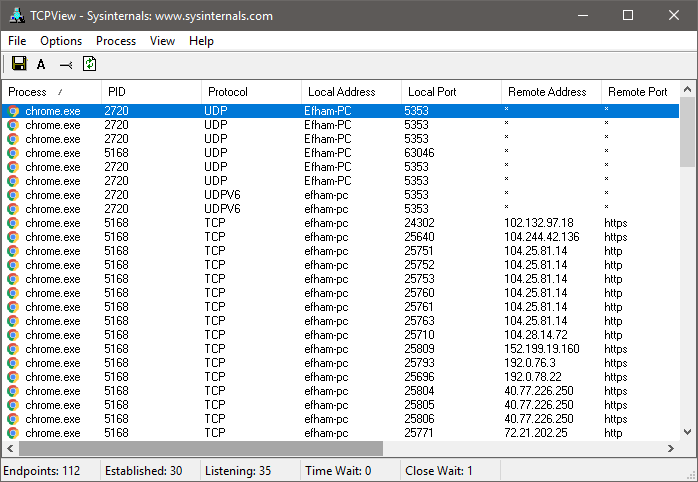Screen dimensions: 698x482
Task: Minimize the TCPView window
Action: tap(583, 15)
